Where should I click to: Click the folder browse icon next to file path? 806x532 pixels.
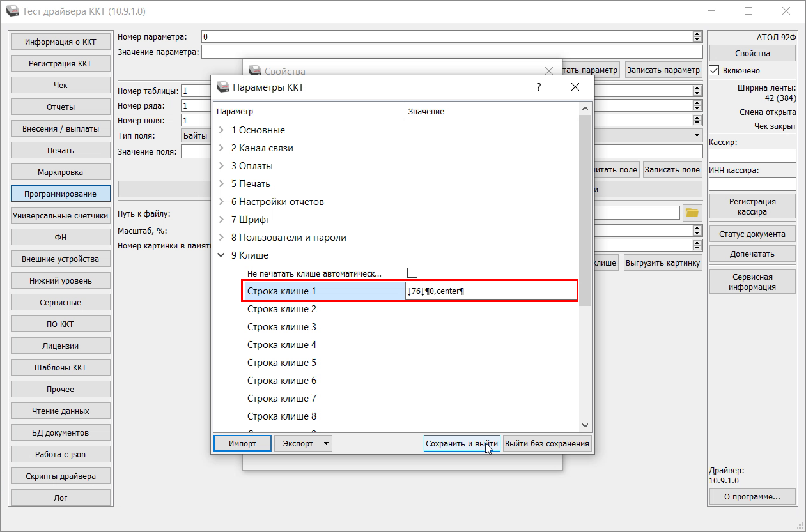click(692, 213)
